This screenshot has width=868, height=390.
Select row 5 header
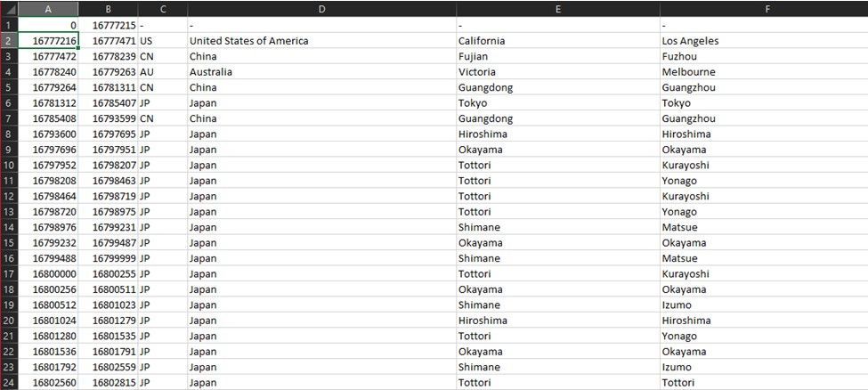coord(9,87)
